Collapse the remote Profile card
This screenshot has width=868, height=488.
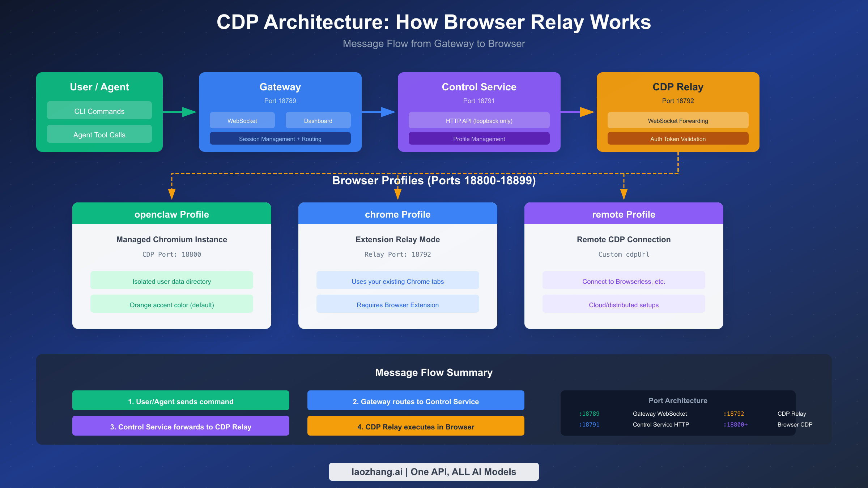623,214
